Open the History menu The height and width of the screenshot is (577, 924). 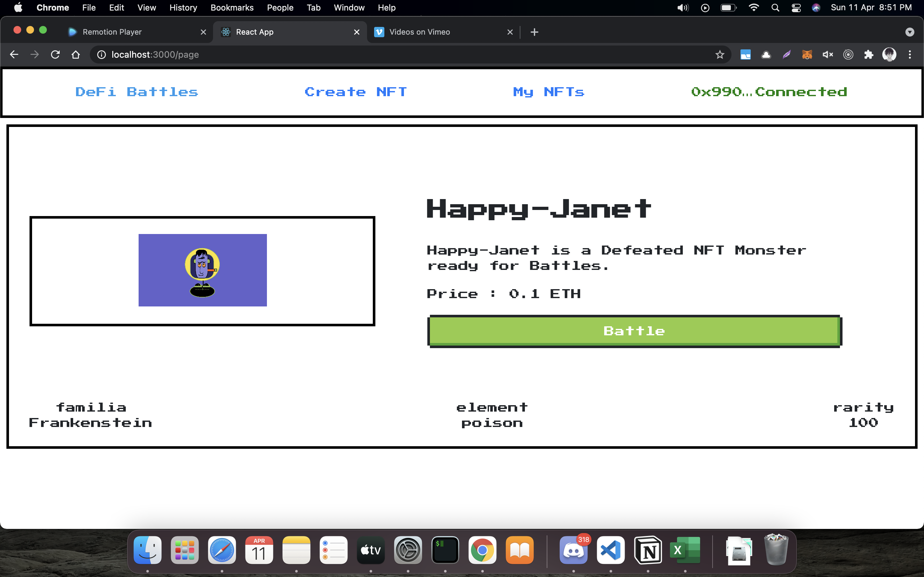click(x=183, y=8)
